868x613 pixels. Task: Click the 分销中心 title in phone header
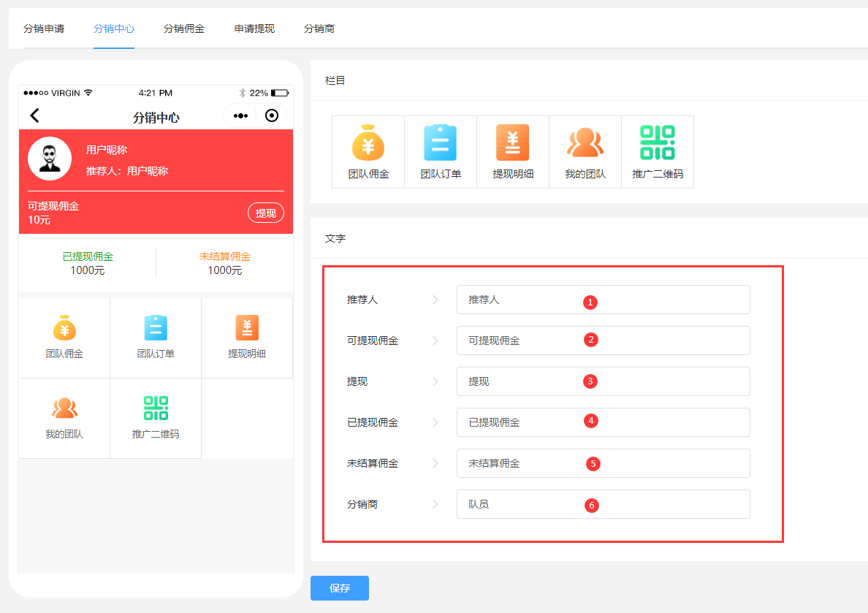(156, 118)
